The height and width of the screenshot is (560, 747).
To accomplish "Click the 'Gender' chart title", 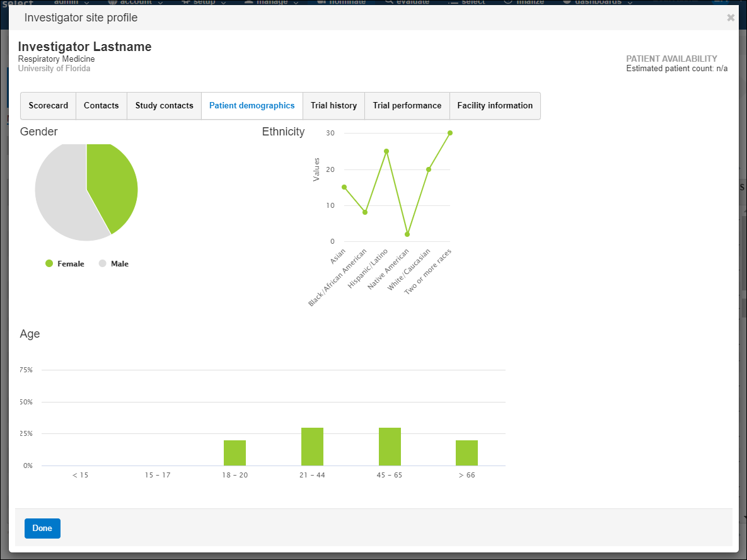I will [38, 132].
